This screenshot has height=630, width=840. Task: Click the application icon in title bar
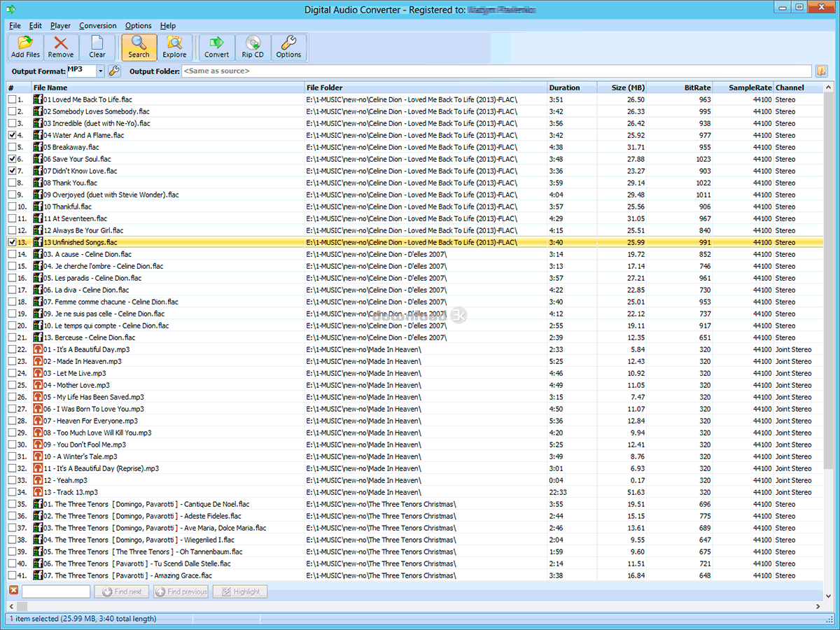point(11,8)
